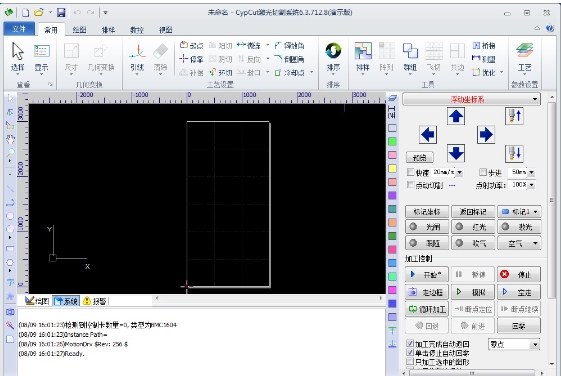Click the New file icon in title bar

25,13
